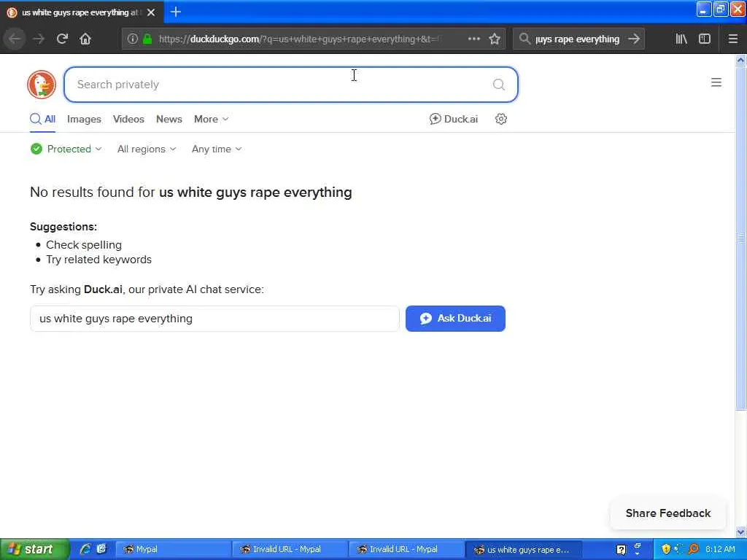Open the Windows Start menu
The height and width of the screenshot is (560, 747).
point(34,549)
